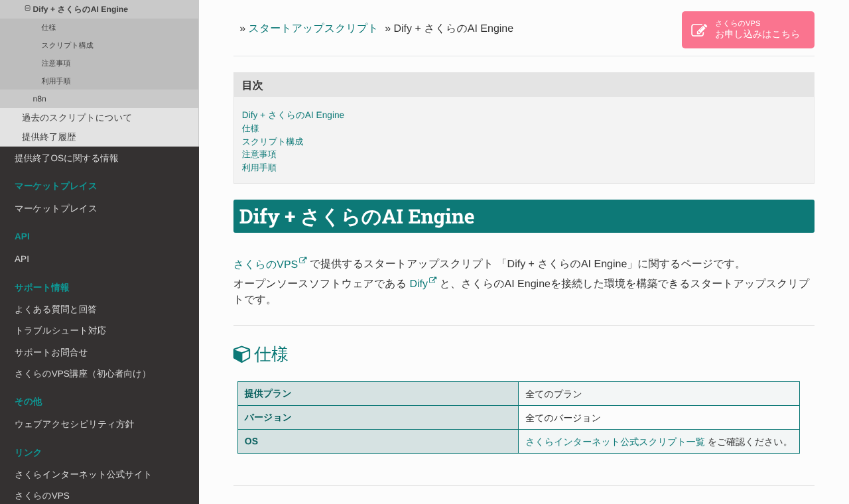Open さくらインターネット公式サイト in sidebar

click(99, 474)
